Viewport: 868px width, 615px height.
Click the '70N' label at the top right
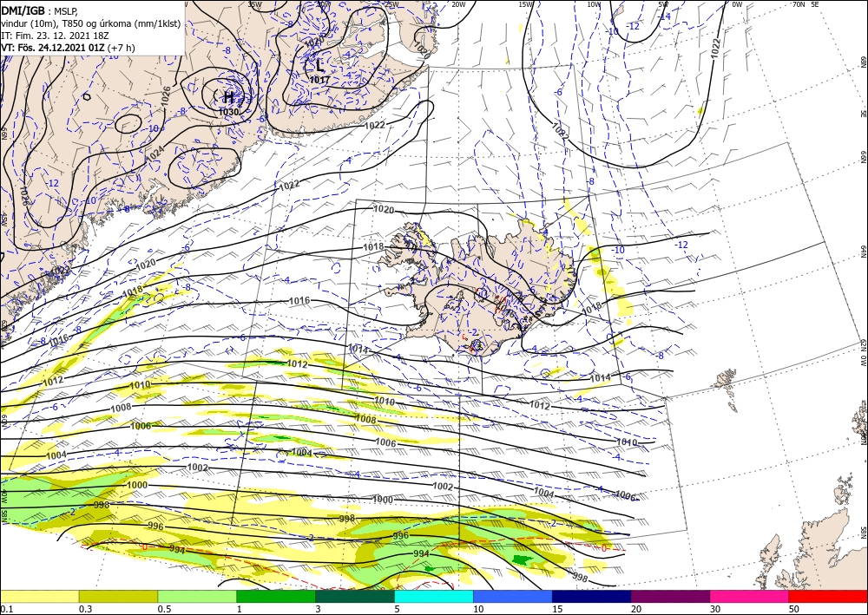tap(799, 4)
